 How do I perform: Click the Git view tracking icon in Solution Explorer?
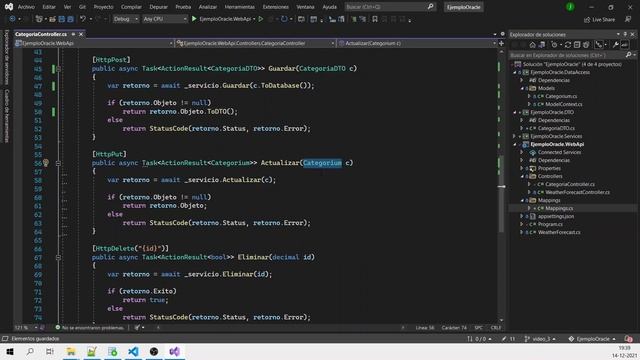(x=599, y=45)
